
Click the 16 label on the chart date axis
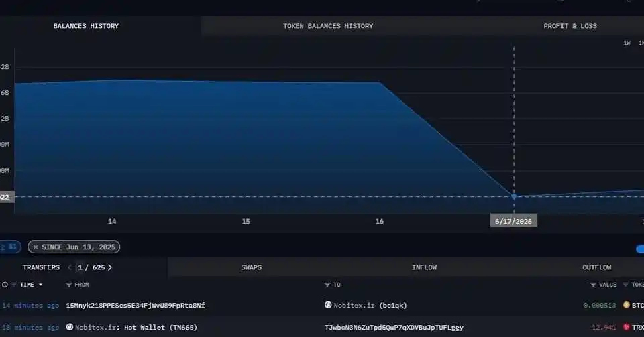[380, 221]
